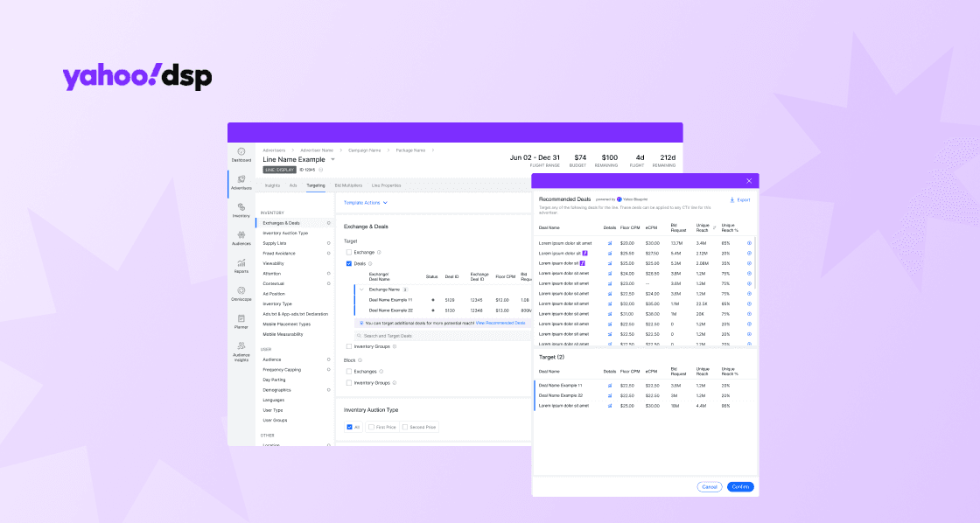The image size is (980, 523).
Task: Open details icon for the $31.00 floor deal
Action: [609, 314]
